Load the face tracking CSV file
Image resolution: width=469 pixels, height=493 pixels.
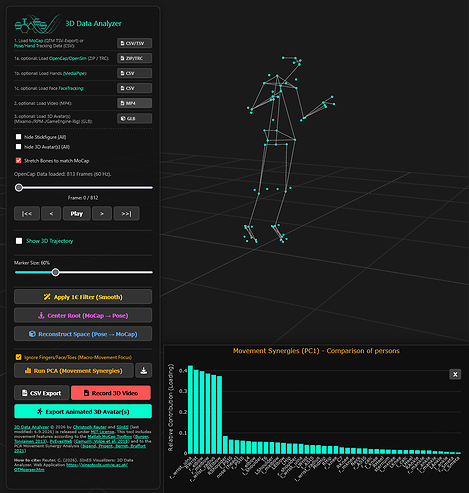coord(134,88)
